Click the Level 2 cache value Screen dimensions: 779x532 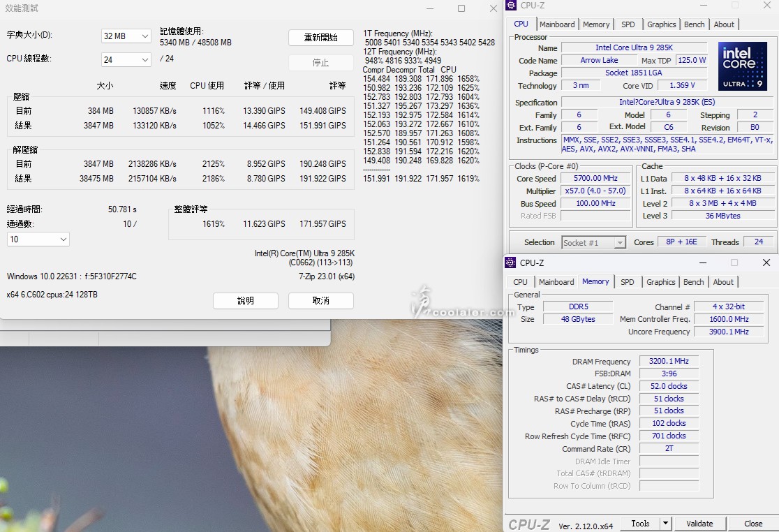722,203
